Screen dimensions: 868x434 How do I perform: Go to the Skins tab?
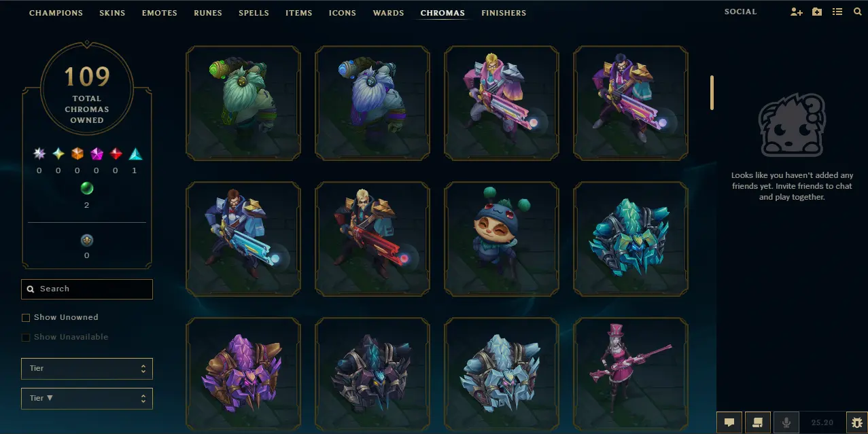(x=112, y=13)
